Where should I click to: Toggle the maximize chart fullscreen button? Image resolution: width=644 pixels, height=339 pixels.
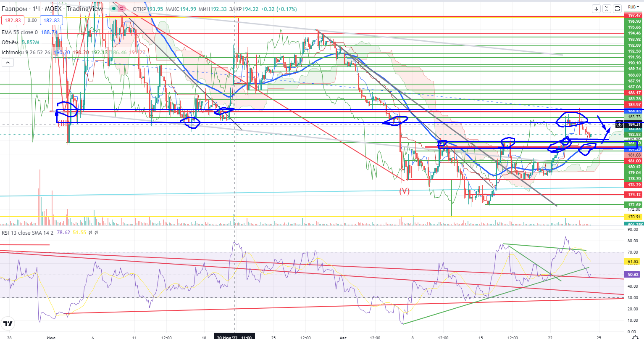click(618, 8)
